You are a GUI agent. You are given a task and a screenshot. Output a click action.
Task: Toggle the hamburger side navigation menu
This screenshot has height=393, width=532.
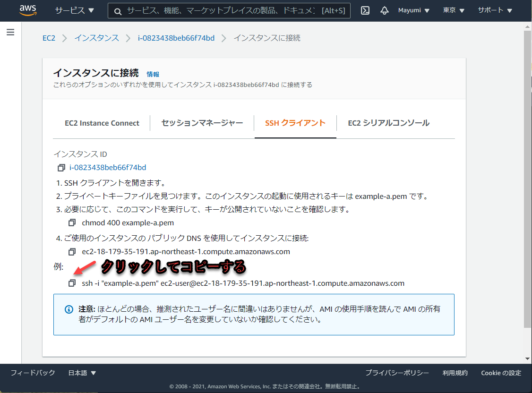click(10, 32)
